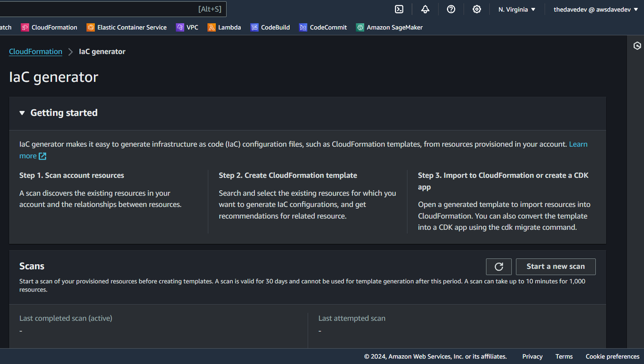The height and width of the screenshot is (364, 644).
Task: Open the help question mark icon
Action: (x=451, y=9)
